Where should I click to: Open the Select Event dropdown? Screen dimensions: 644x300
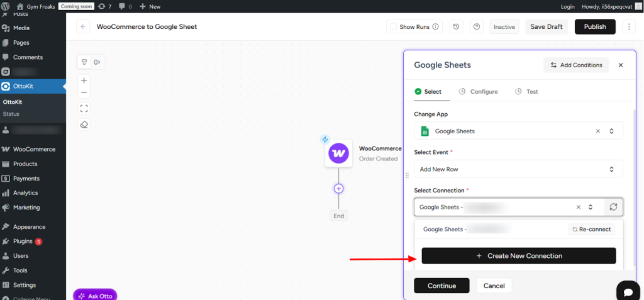tap(611, 169)
